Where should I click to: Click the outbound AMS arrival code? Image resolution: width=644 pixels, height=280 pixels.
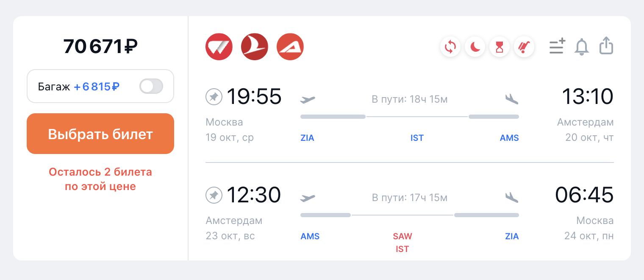pos(509,138)
